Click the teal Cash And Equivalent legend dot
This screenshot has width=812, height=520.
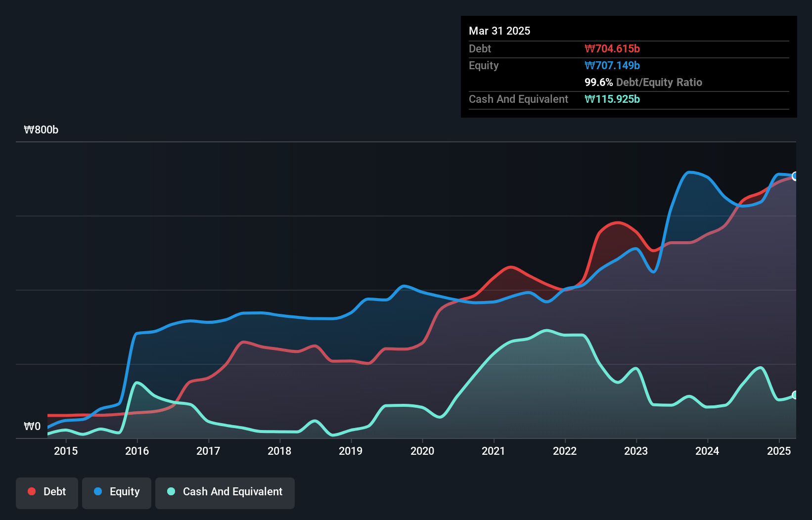pyautogui.click(x=171, y=491)
